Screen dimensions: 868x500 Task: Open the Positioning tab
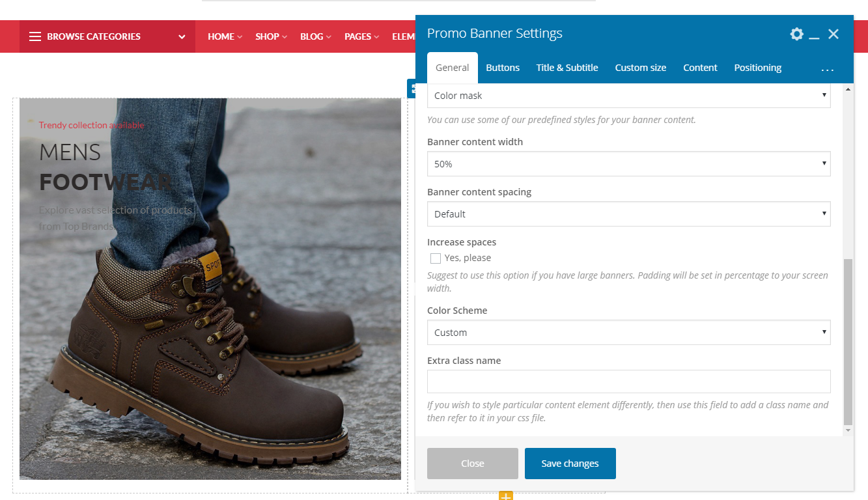tap(758, 68)
